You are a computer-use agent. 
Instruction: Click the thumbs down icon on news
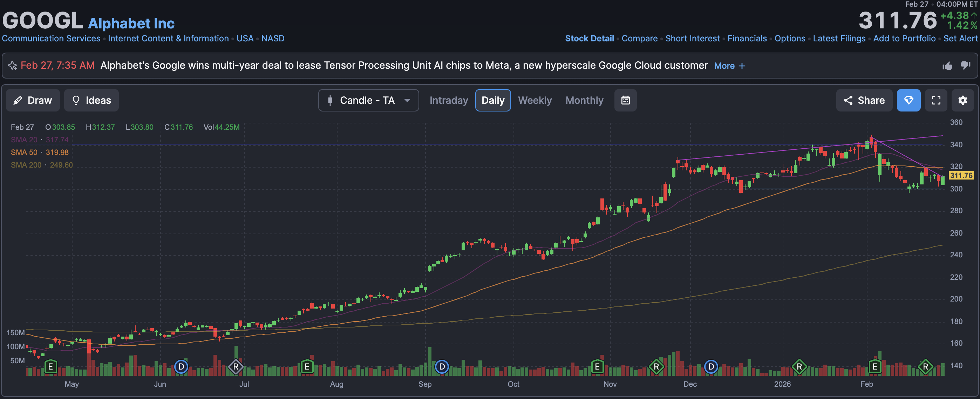[x=966, y=66]
